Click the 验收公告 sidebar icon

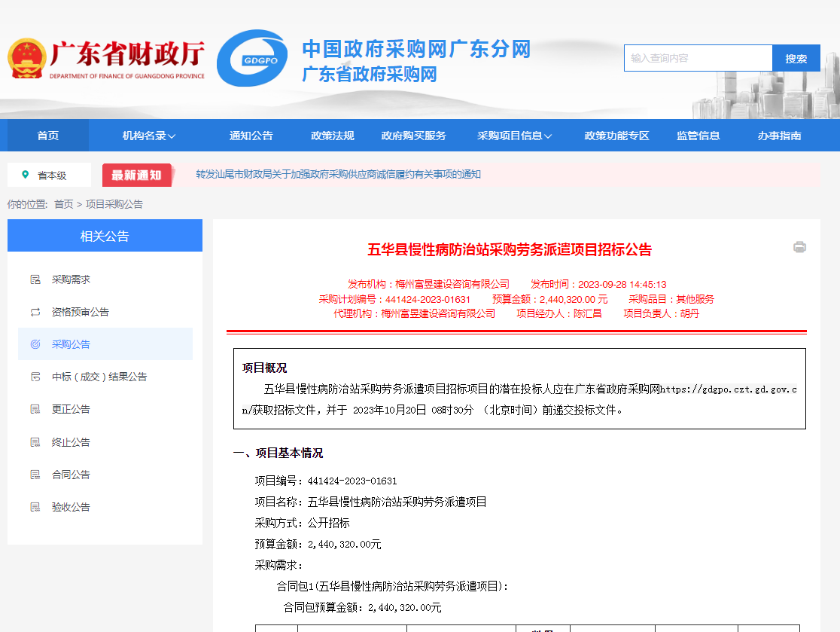tap(35, 506)
